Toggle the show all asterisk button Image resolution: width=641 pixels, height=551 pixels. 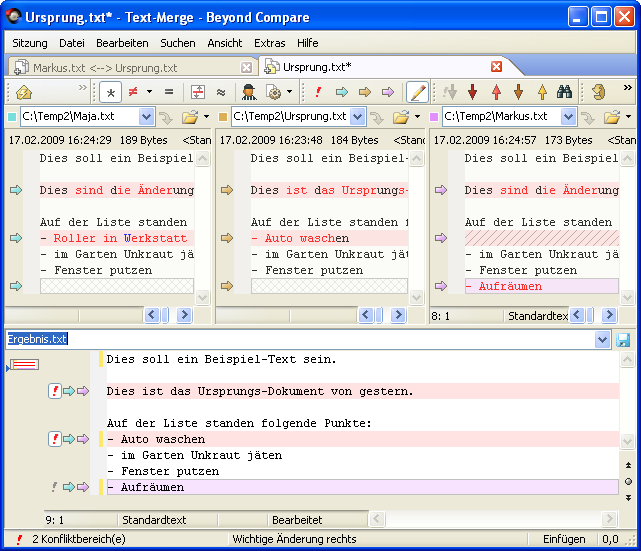(x=109, y=92)
